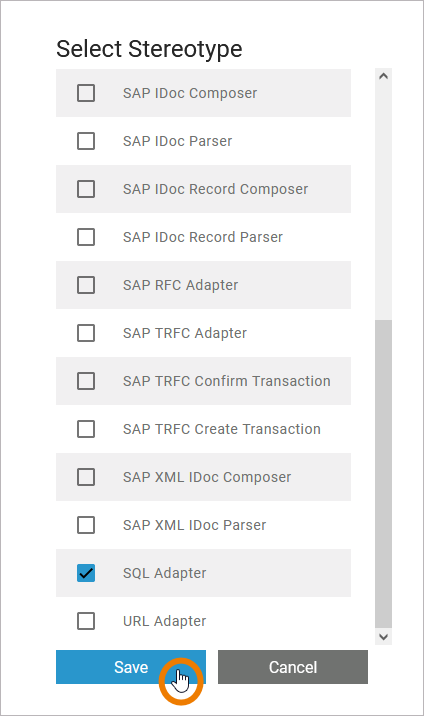This screenshot has height=716, width=424.
Task: Tick the SAP XML IDoc Parser checkbox
Action: [86, 525]
